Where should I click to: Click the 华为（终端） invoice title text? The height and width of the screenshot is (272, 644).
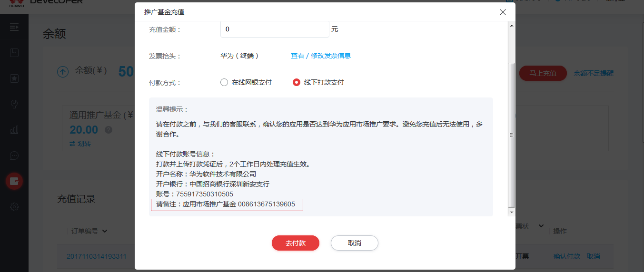239,56
